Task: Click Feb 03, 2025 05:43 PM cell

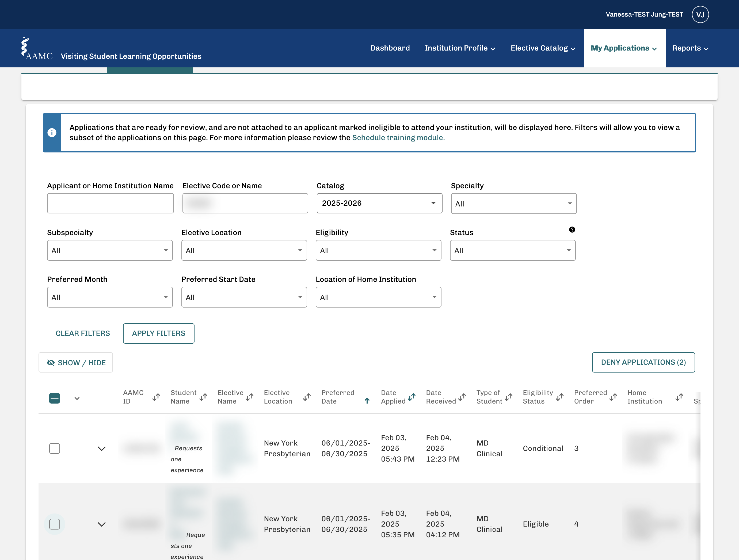Action: 398,448
